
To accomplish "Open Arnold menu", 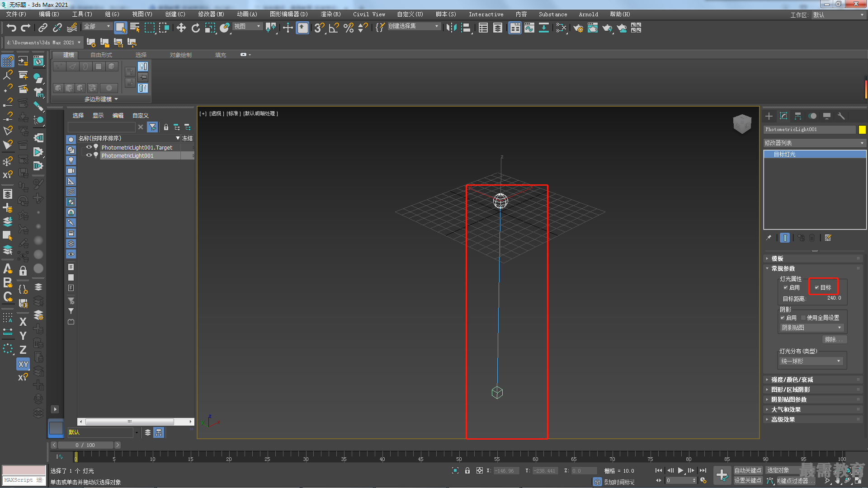I will (588, 14).
